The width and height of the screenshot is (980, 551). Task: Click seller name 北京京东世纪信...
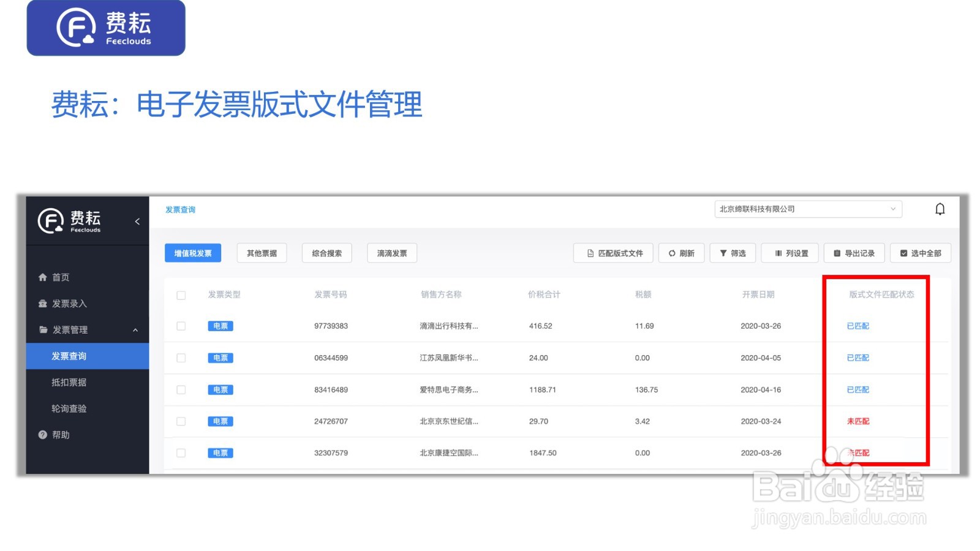[449, 422]
